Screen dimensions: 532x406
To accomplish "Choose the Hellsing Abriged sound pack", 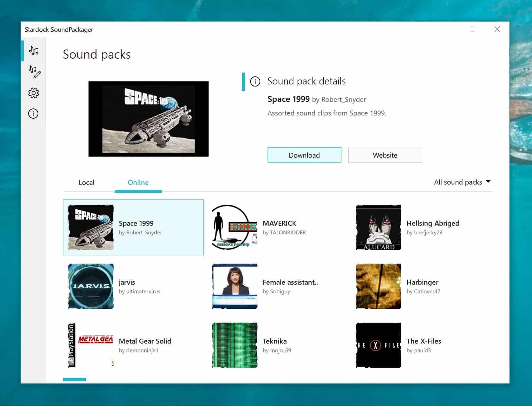I will (x=433, y=224).
